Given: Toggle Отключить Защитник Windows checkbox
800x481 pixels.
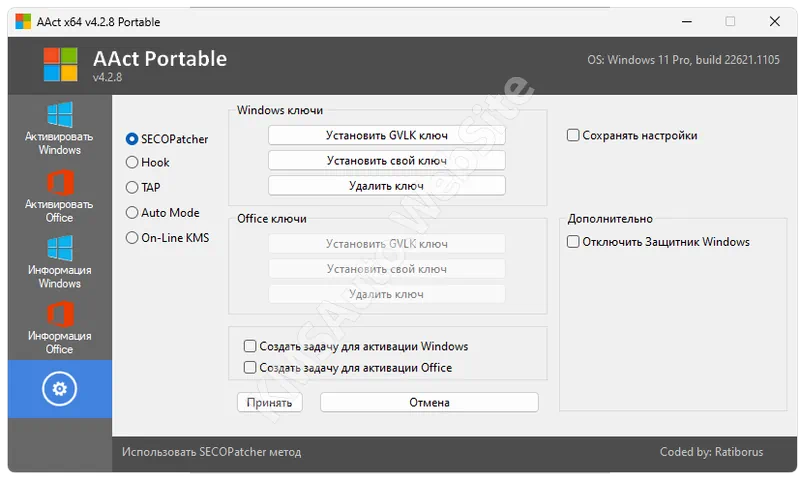Looking at the screenshot, I should click(573, 242).
